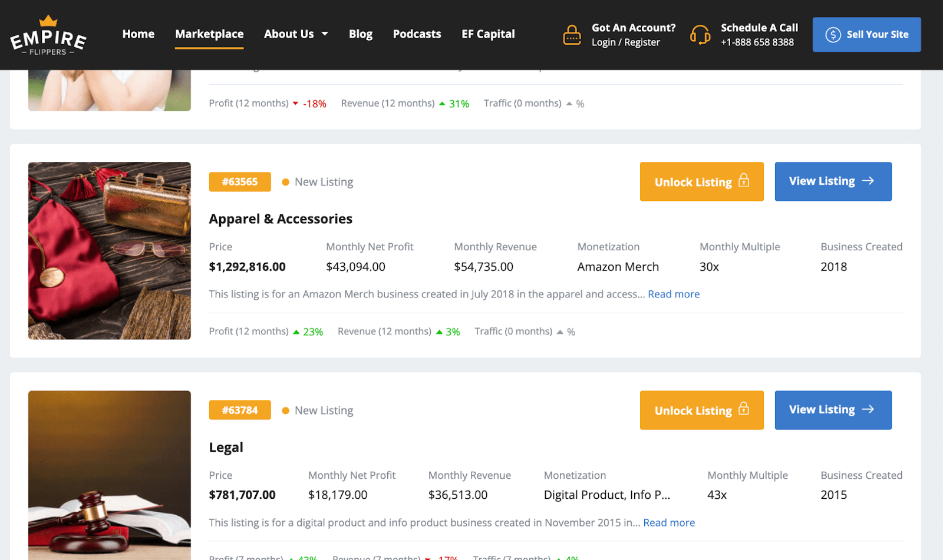Switch to the Marketplace tab

click(209, 34)
